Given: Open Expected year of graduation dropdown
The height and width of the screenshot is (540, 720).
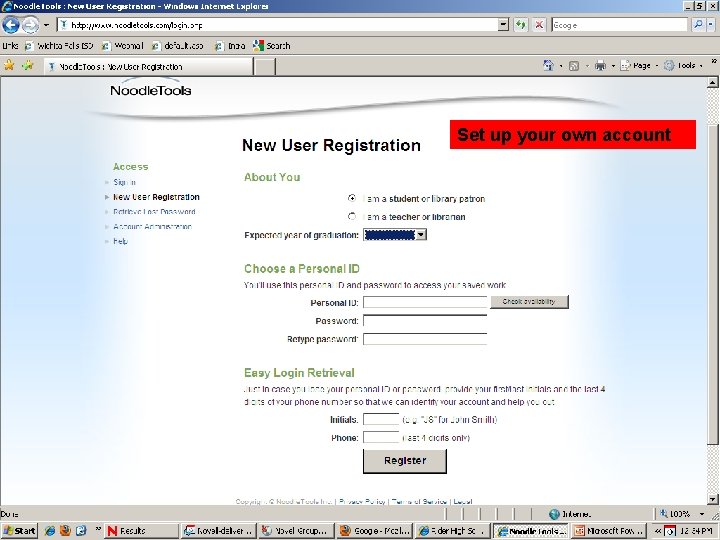Looking at the screenshot, I should tap(395, 235).
